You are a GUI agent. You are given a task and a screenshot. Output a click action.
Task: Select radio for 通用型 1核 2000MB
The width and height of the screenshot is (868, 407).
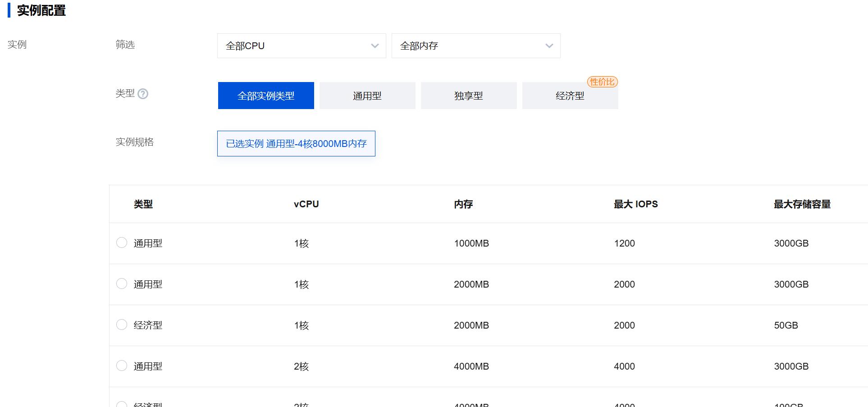click(122, 284)
